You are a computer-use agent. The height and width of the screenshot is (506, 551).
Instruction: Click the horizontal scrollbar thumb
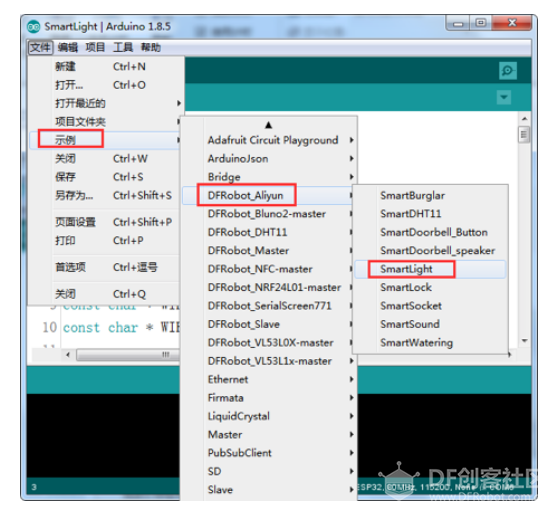(x=128, y=355)
